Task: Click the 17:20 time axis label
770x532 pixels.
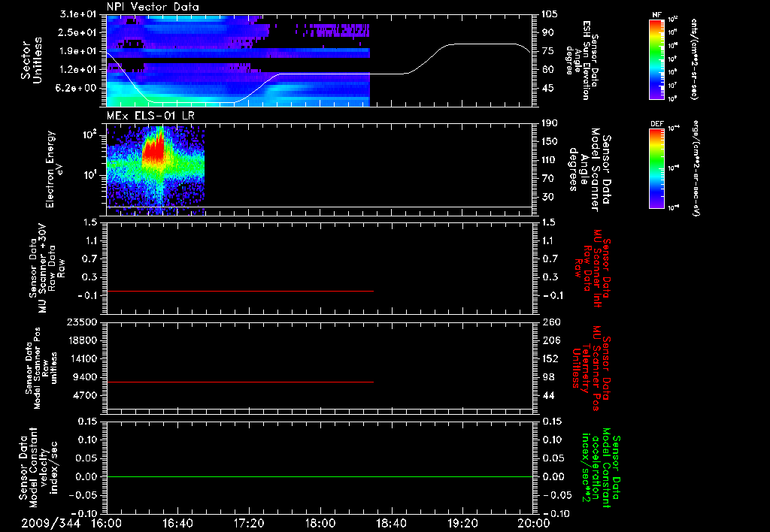Action: 249,523
